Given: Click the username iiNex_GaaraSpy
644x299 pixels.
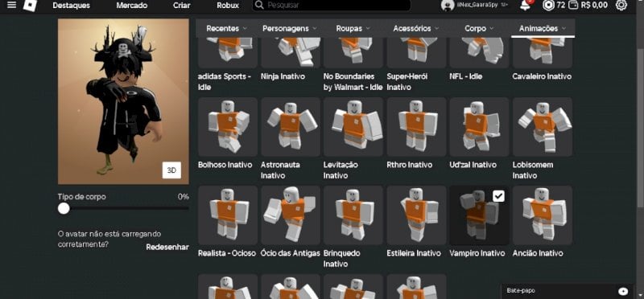Looking at the screenshot, I should (477, 6).
